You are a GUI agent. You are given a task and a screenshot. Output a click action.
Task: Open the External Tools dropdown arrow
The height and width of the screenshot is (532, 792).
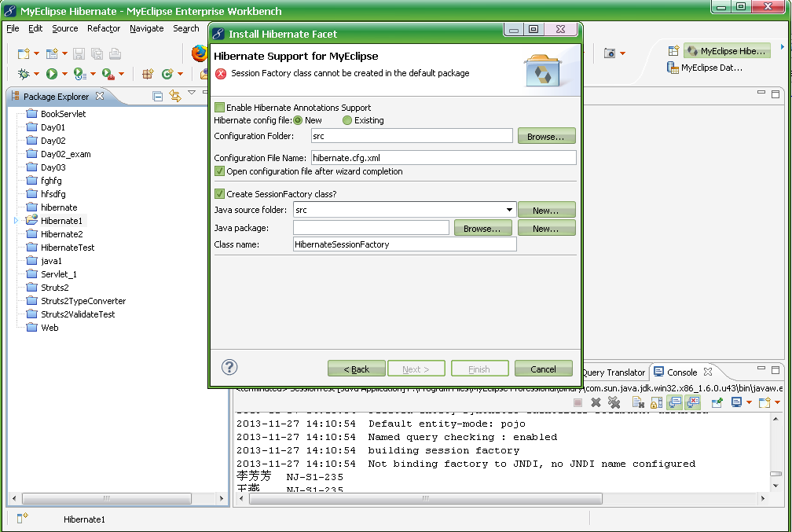121,74
